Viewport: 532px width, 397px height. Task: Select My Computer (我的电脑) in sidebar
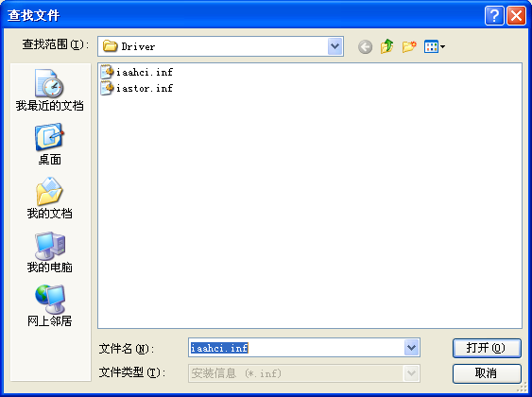(49, 252)
